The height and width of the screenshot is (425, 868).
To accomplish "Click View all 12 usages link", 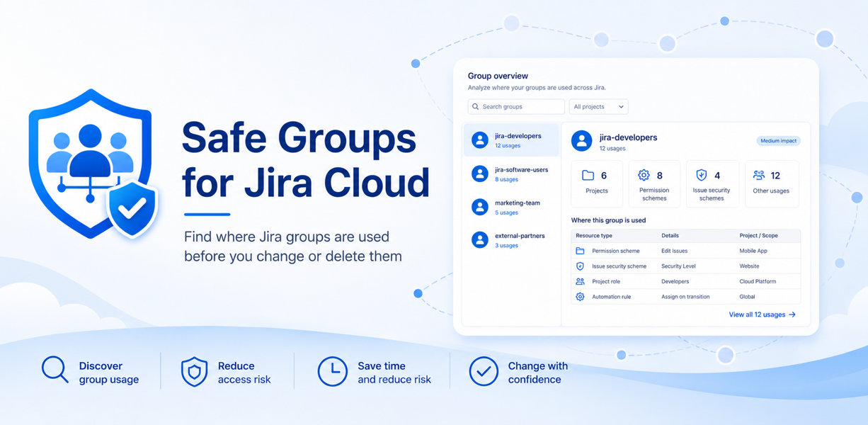I will point(762,314).
